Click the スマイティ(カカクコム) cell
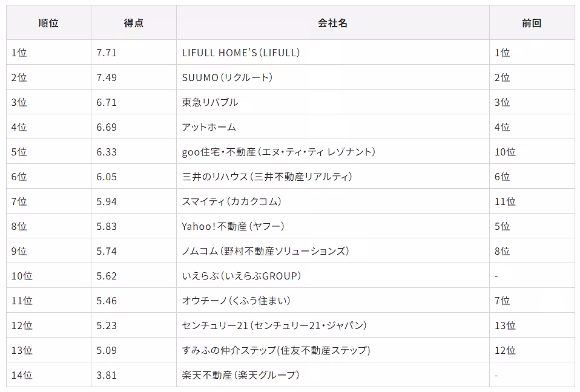Viewport: 580px width, 392px height. click(x=232, y=201)
